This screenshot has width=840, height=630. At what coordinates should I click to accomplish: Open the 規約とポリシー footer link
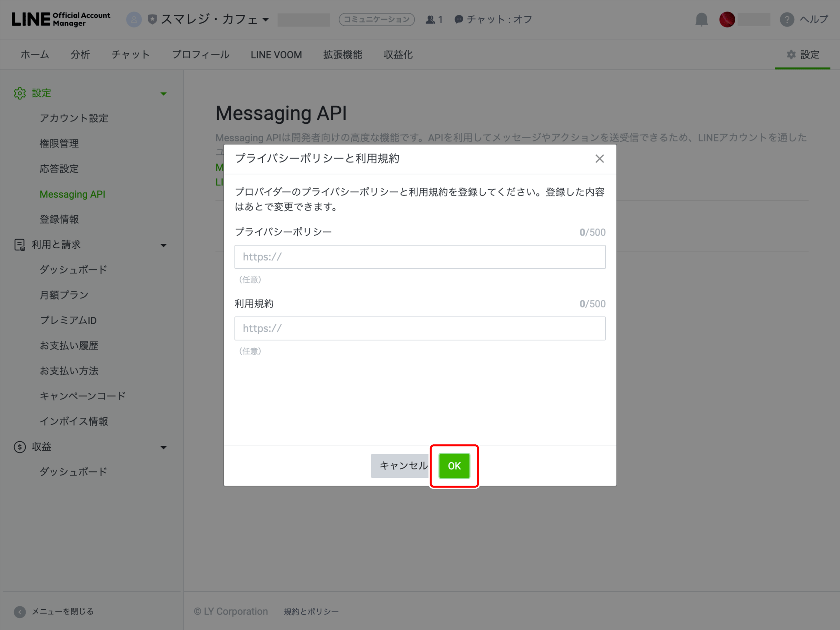tap(311, 611)
